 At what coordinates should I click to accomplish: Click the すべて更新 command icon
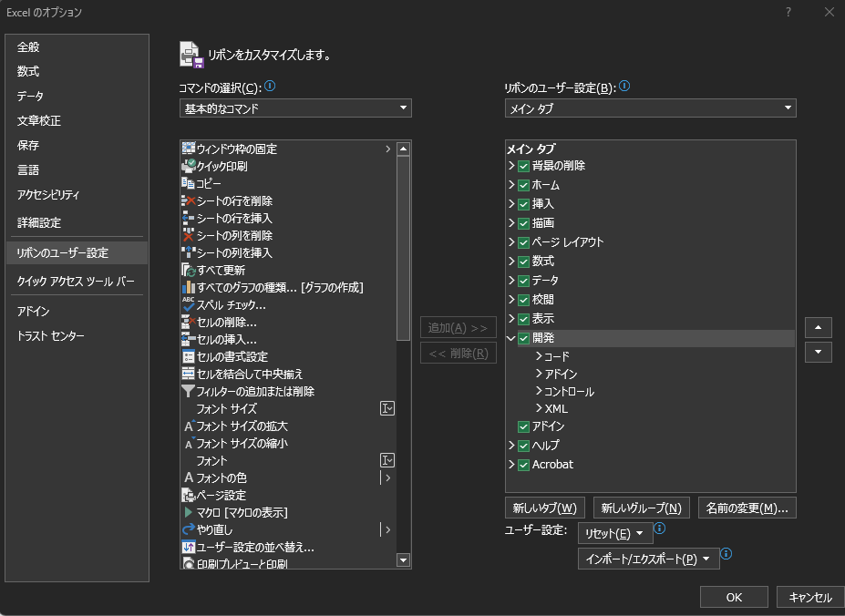(189, 270)
